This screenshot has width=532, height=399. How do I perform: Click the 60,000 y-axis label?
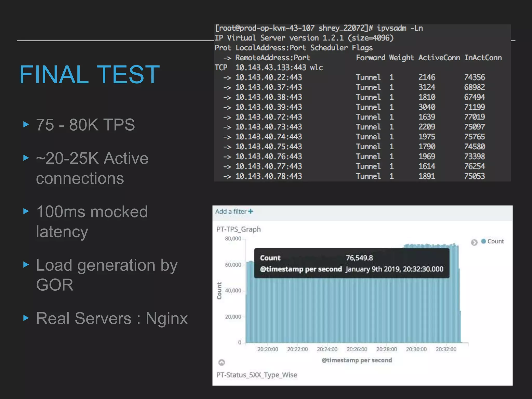(x=233, y=265)
